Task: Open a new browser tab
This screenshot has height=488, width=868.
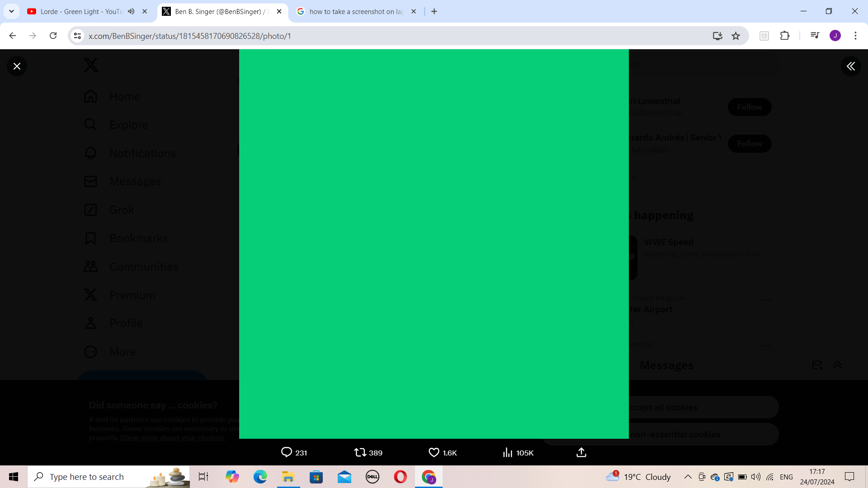Action: pyautogui.click(x=434, y=11)
